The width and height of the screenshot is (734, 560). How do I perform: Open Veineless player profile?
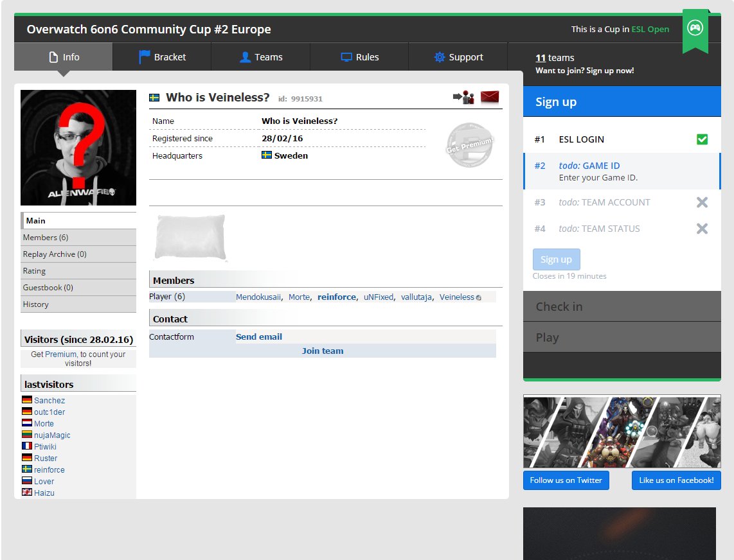pyautogui.click(x=457, y=297)
